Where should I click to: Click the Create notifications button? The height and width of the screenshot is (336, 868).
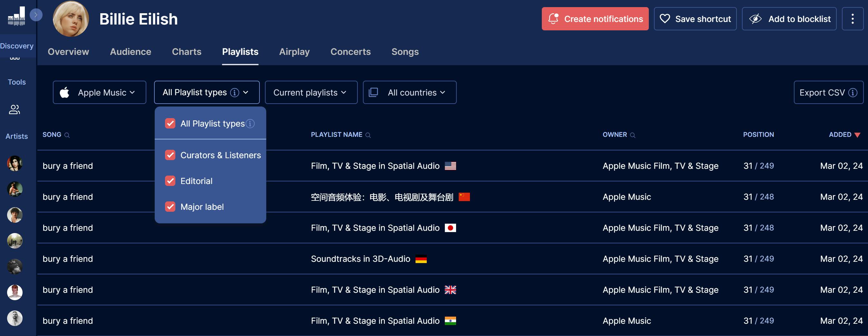coord(595,19)
